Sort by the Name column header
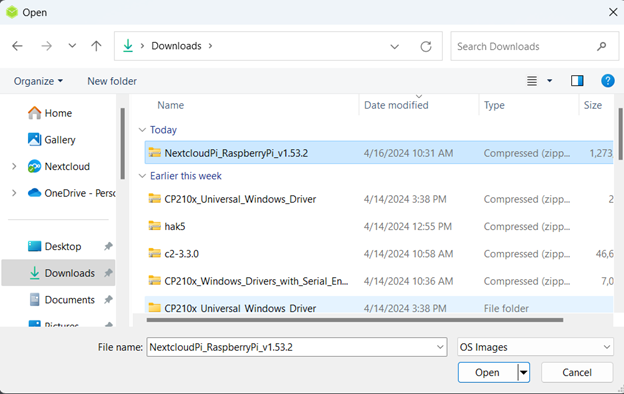Image resolution: width=624 pixels, height=394 pixels. tap(170, 105)
